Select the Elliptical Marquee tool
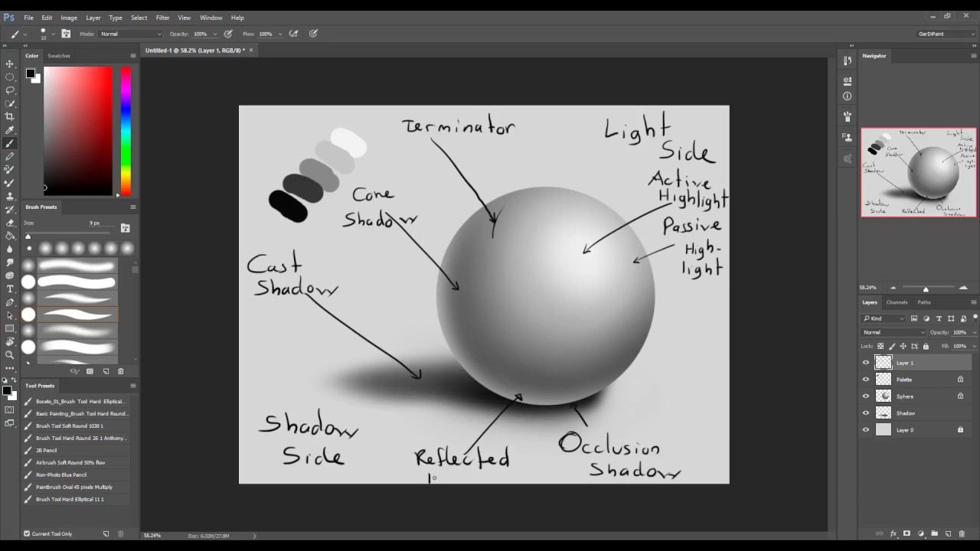This screenshot has width=980, height=551. pyautogui.click(x=10, y=77)
